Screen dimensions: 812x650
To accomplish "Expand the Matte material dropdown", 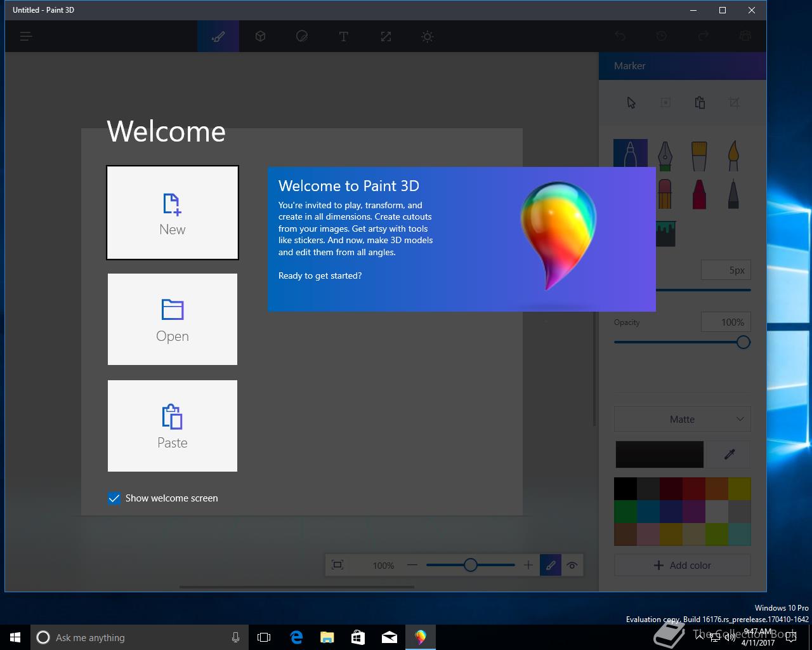I will pos(683,419).
